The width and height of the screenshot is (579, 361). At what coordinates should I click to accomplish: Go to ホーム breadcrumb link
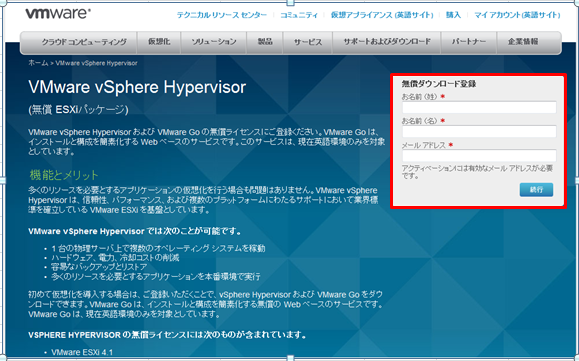click(x=38, y=63)
